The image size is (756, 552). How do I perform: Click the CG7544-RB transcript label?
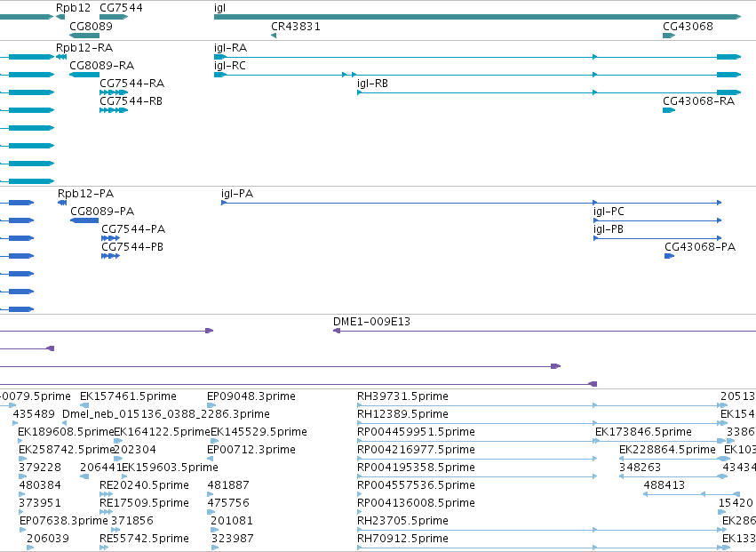tap(131, 101)
